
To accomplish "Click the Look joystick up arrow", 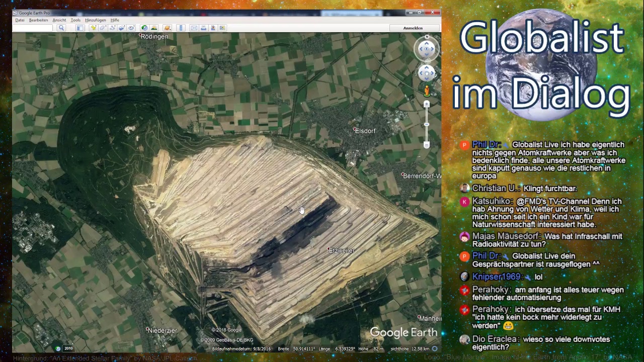I will [427, 43].
